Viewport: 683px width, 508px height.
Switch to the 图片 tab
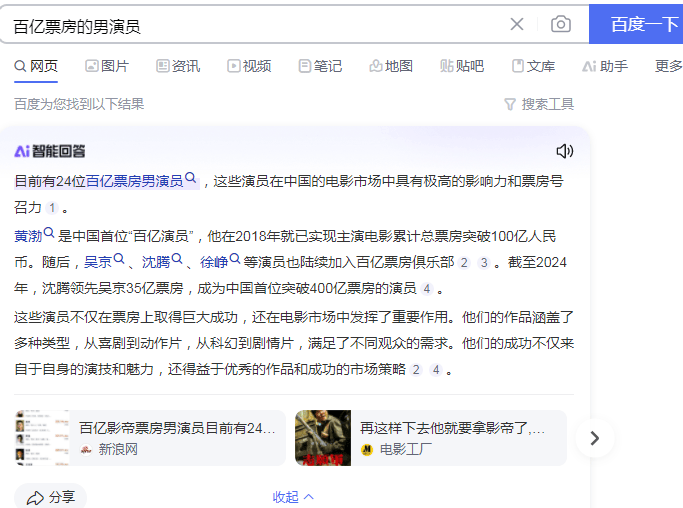107,66
